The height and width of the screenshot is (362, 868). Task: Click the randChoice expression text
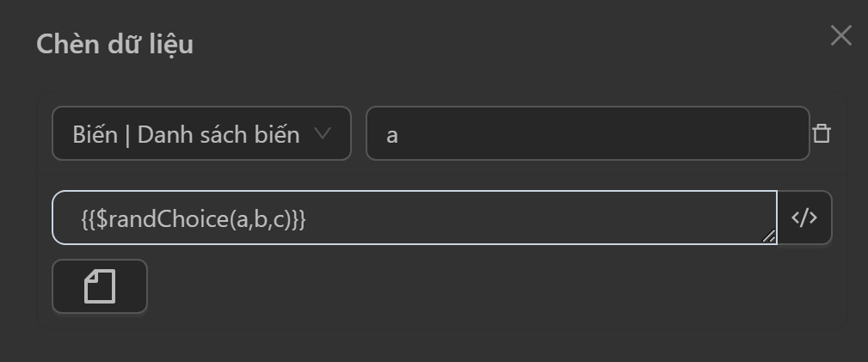point(194,218)
